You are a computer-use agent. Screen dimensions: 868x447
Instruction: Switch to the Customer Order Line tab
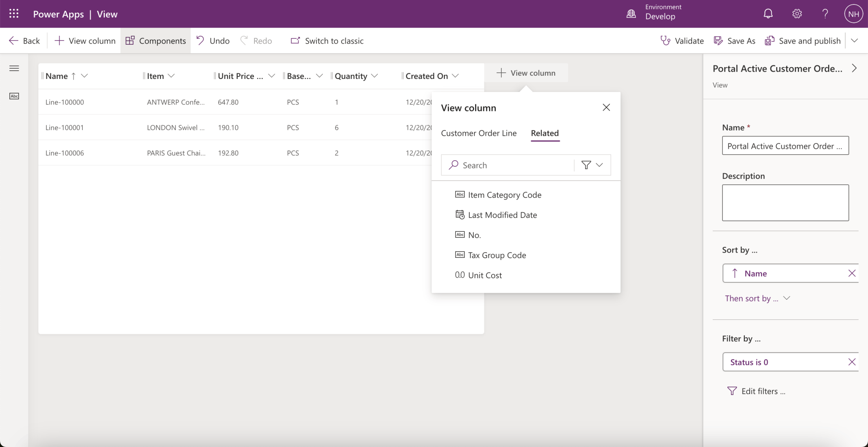coord(479,133)
